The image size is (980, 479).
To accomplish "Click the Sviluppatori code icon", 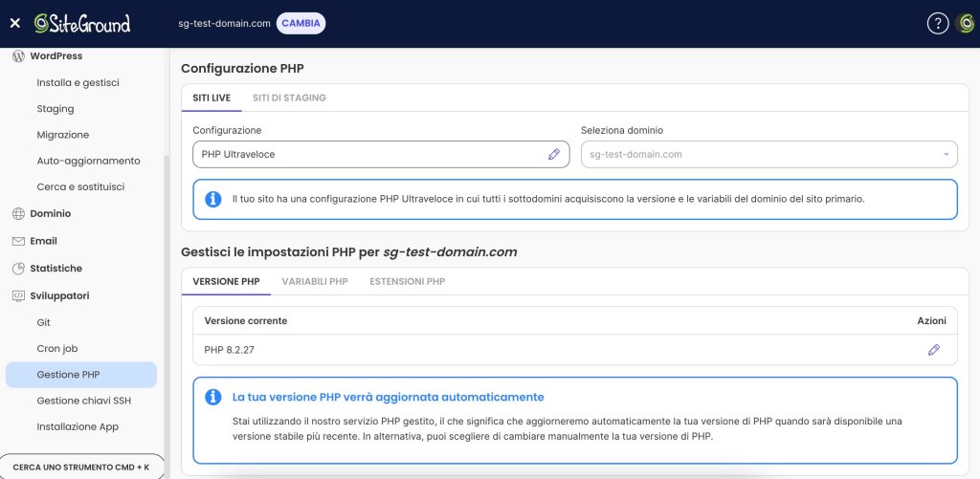I will pyautogui.click(x=19, y=296).
